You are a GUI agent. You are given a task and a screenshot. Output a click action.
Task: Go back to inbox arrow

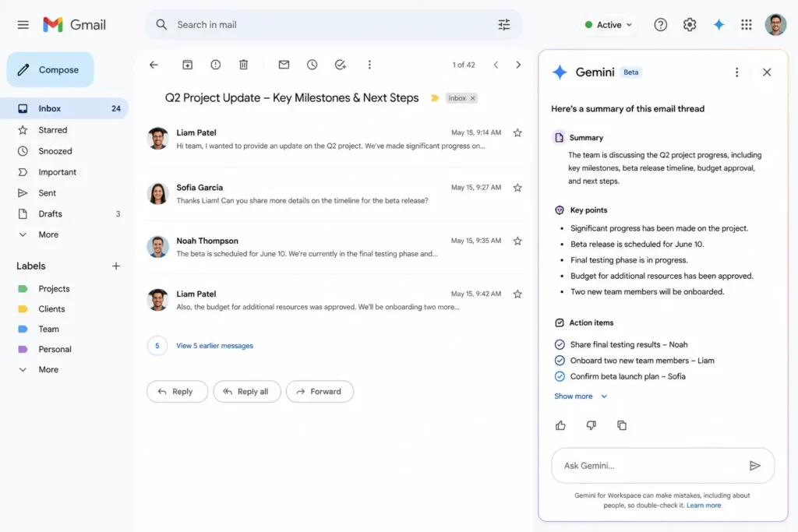tap(154, 65)
